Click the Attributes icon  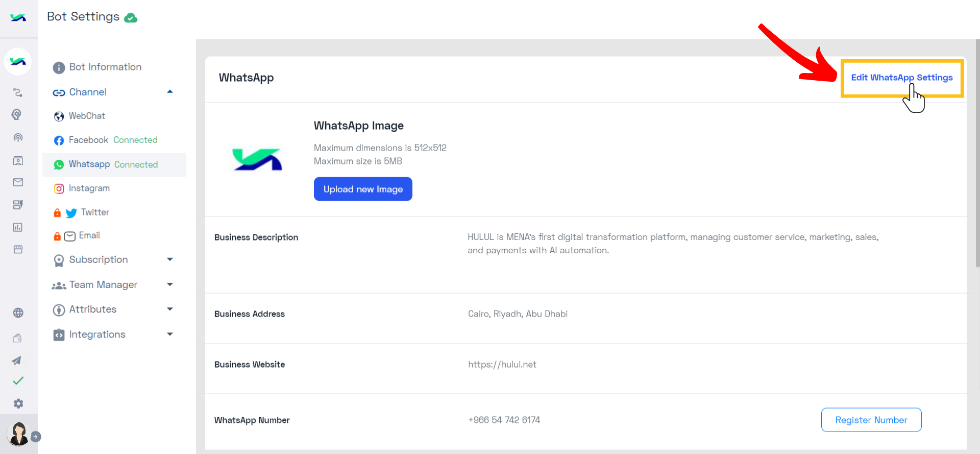(x=59, y=309)
